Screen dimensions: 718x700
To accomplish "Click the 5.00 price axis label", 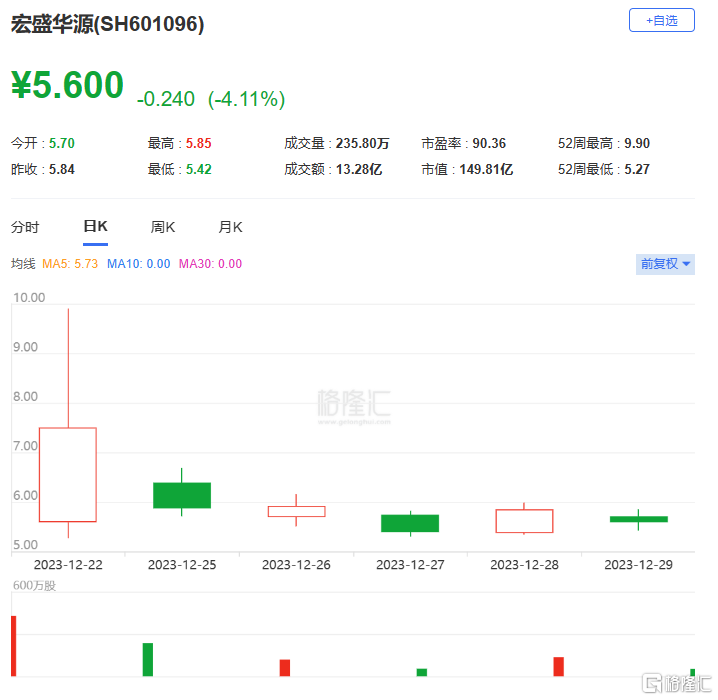I will click(x=25, y=545).
